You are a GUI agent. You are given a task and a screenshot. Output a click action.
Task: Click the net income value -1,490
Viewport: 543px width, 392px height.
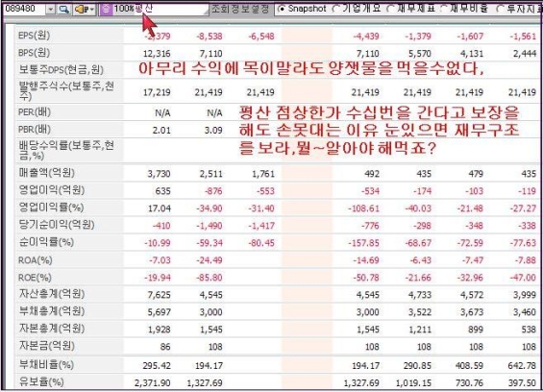[x=210, y=226]
